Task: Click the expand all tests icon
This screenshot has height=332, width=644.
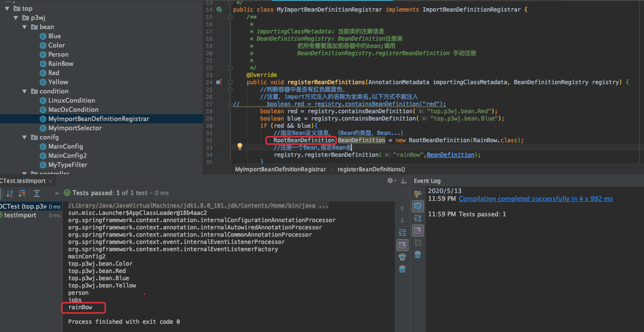Action: [x=37, y=193]
